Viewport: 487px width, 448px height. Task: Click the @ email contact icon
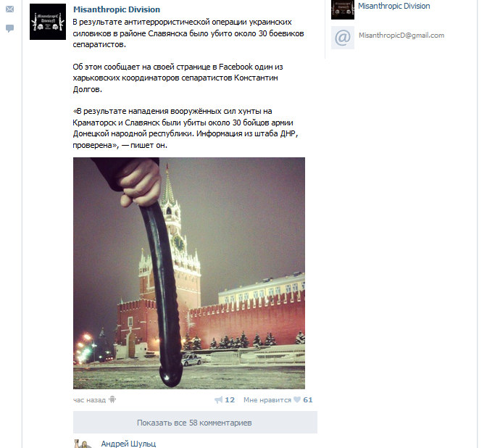tap(343, 38)
